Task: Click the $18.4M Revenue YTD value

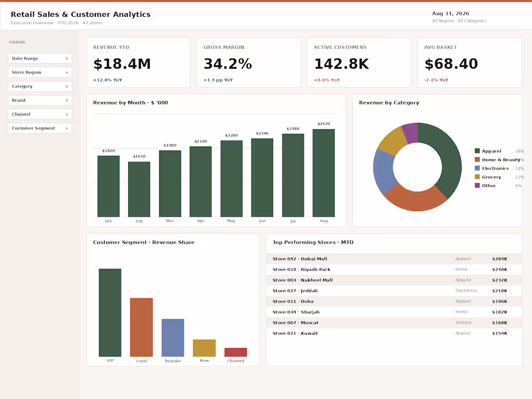Action: [x=122, y=64]
